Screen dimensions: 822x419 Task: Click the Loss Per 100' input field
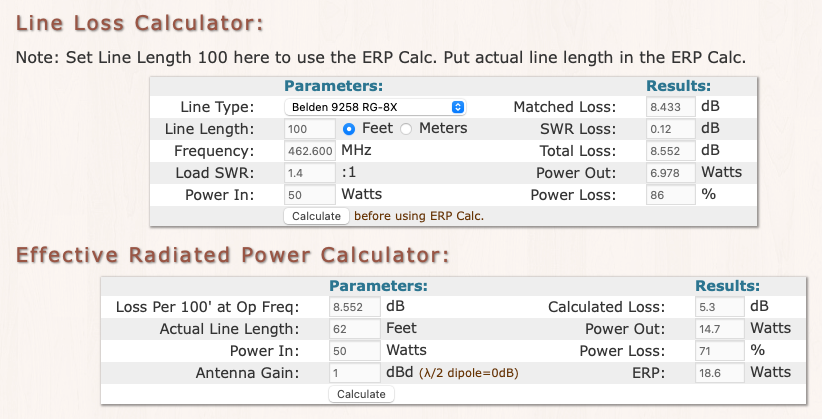coord(353,307)
